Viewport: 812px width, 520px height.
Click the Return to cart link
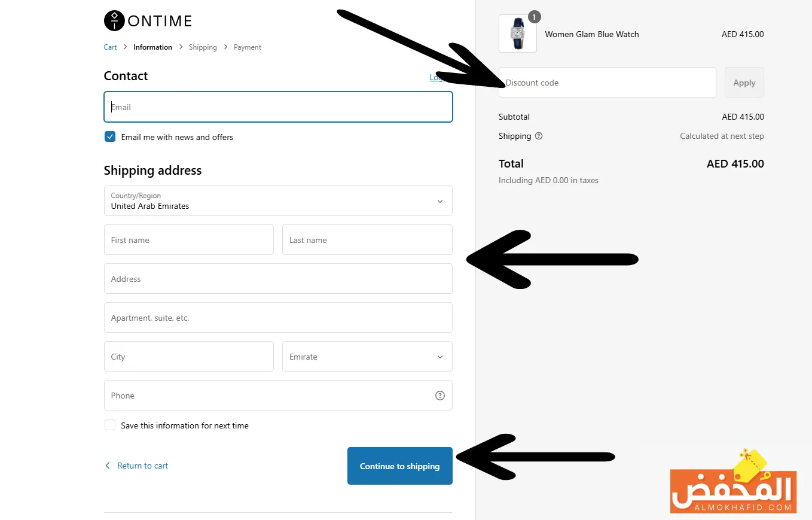click(143, 466)
